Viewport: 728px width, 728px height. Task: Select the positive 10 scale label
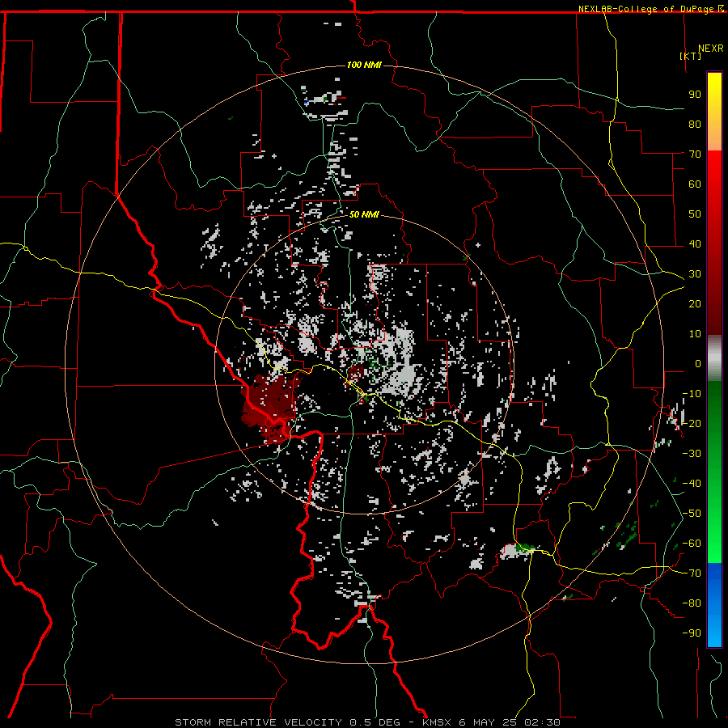[x=695, y=334]
